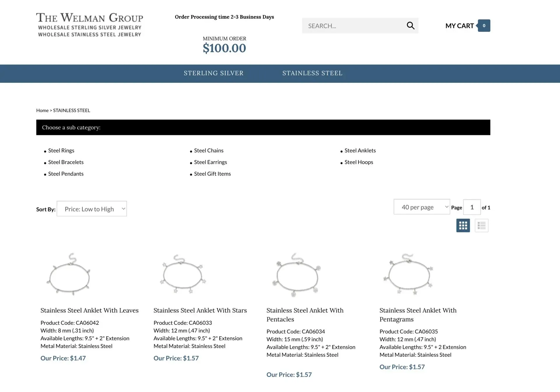Image resolution: width=560 pixels, height=392 pixels.
Task: Open Stainless Steel Anklet With Stars title
Action: [200, 310]
